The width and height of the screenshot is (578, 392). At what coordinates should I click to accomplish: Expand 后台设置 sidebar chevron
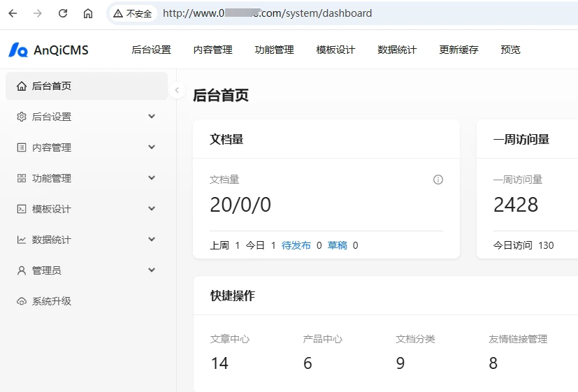(152, 117)
